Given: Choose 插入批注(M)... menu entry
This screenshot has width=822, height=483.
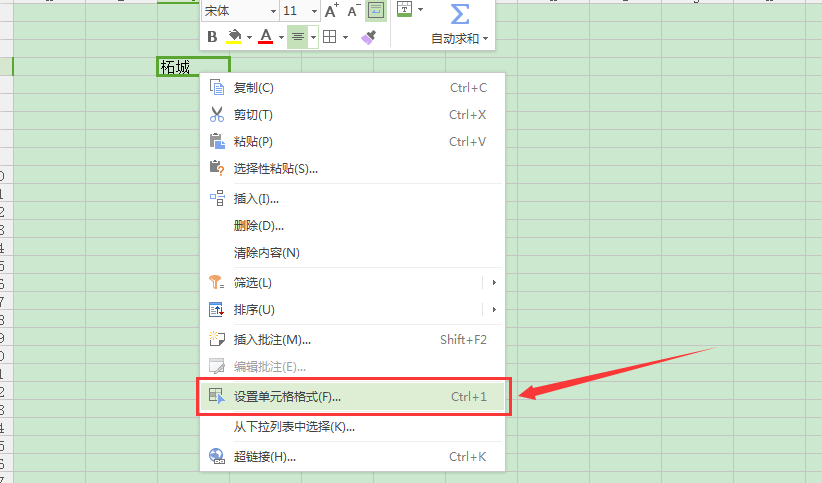Looking at the screenshot, I should point(352,340).
